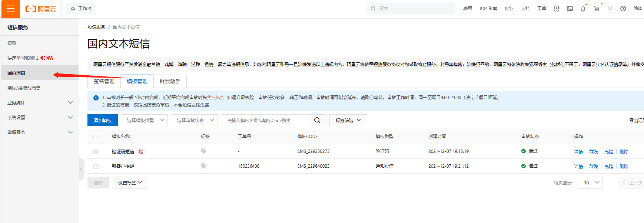Expand 系统设置 section
Screen dimensions: 644x223
[40, 118]
